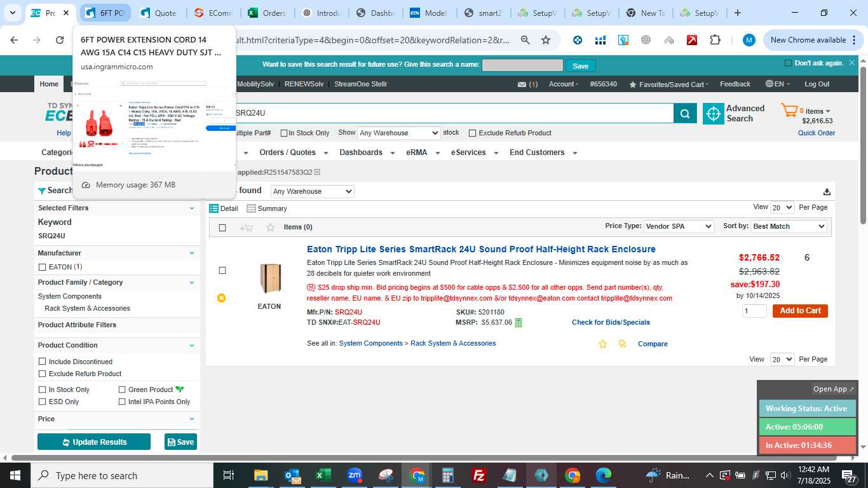This screenshot has width=868, height=488.
Task: Check Exclude Refurb Product near search bar
Action: pyautogui.click(x=472, y=133)
